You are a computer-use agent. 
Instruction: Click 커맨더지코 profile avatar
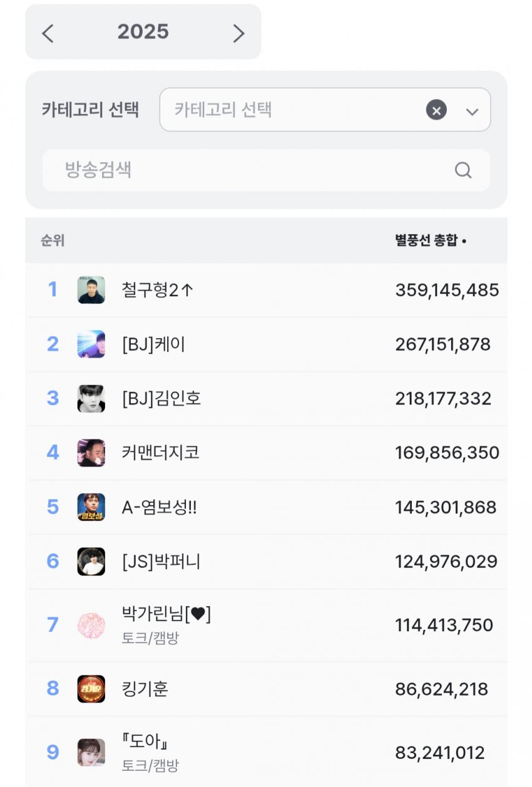pos(91,453)
